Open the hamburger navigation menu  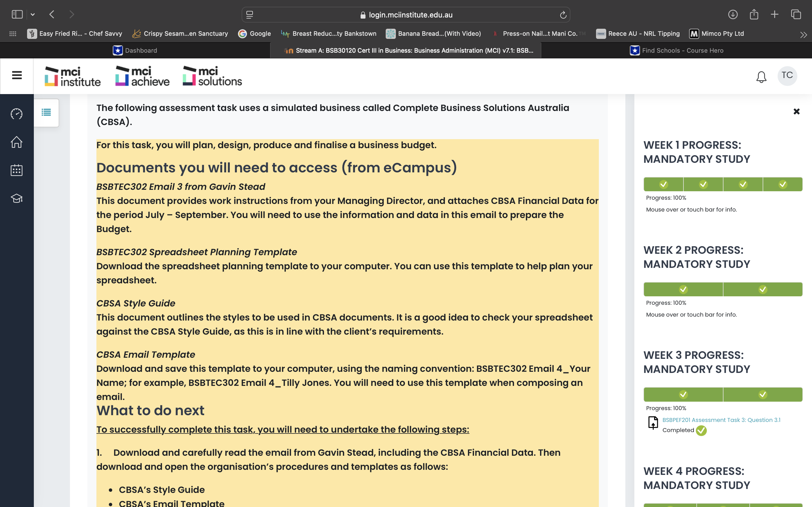[x=17, y=75]
